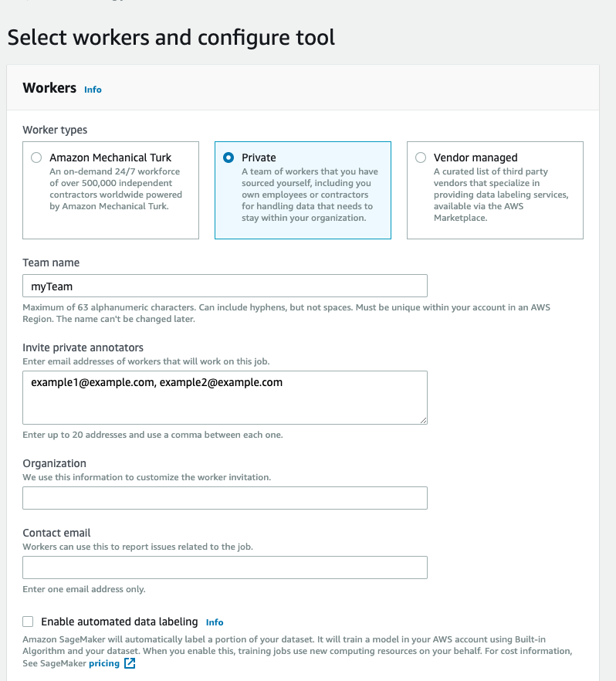Select the Amazon Mechanical Turk radio button

tap(36, 158)
